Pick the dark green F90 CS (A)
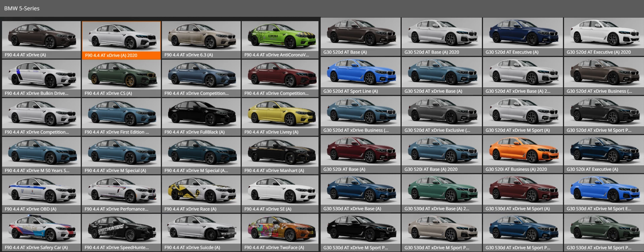The height and width of the screenshot is (252, 644). (x=121, y=78)
